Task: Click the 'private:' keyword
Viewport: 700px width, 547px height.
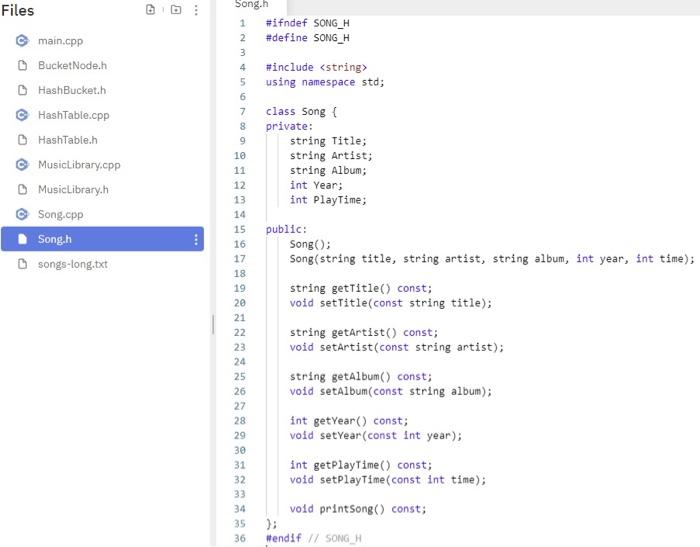Action: pos(289,126)
